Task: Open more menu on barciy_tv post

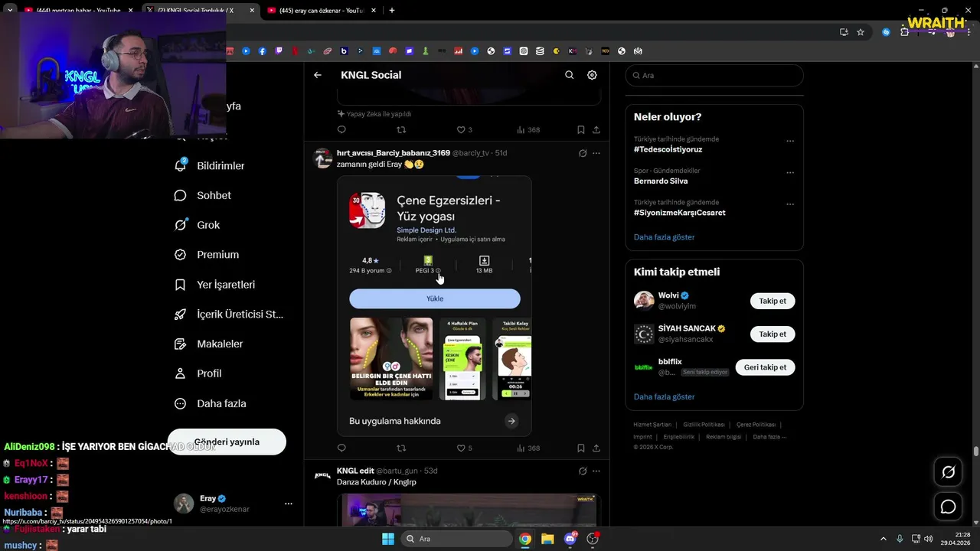Action: (x=596, y=153)
